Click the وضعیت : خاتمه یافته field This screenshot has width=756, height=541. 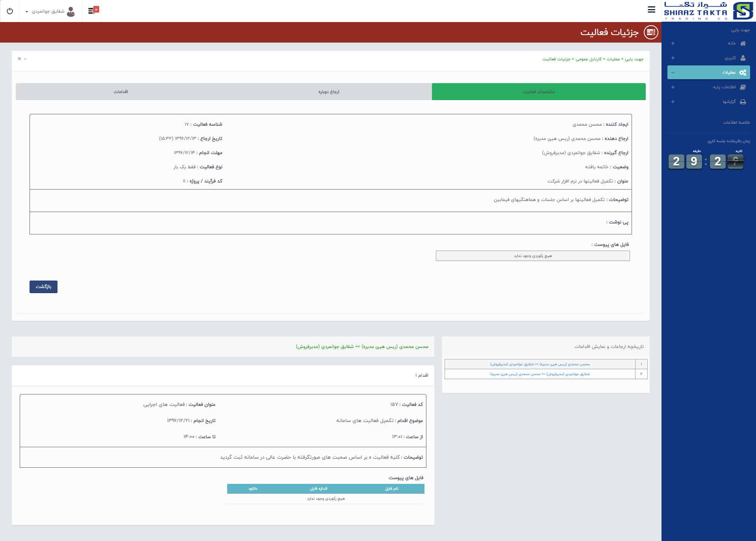(x=606, y=167)
